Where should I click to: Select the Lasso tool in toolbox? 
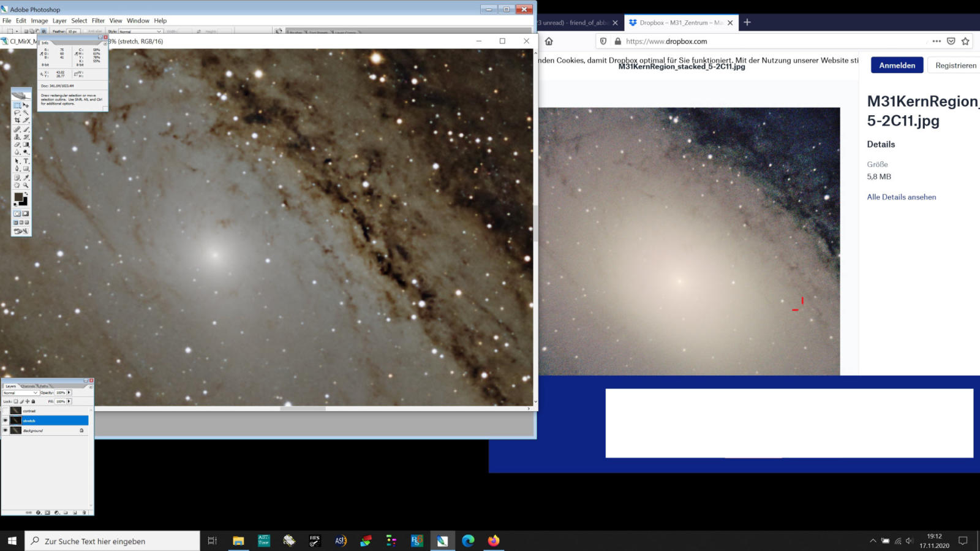click(x=17, y=113)
